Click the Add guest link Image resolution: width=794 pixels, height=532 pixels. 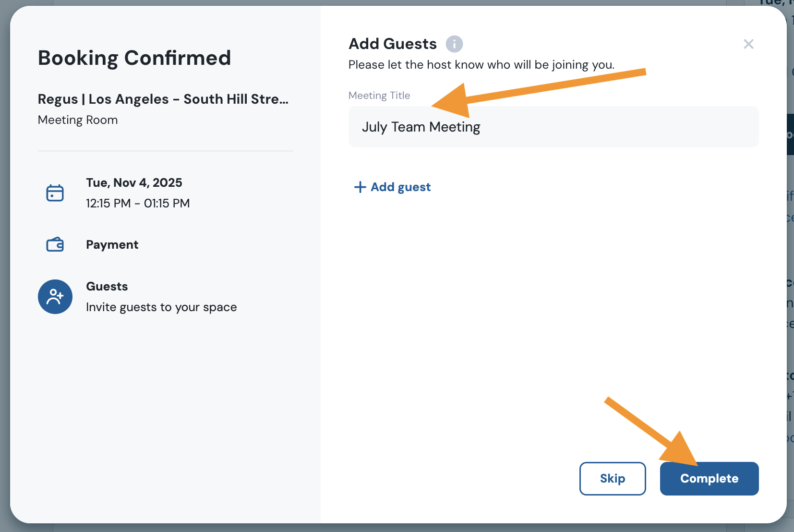[392, 187]
